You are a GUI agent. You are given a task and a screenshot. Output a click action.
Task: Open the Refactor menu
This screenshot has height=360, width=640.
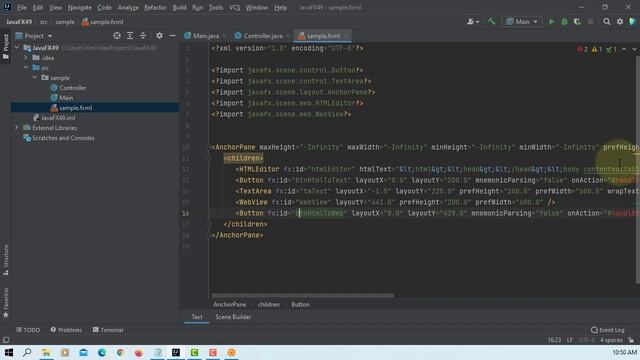tap(155, 7)
